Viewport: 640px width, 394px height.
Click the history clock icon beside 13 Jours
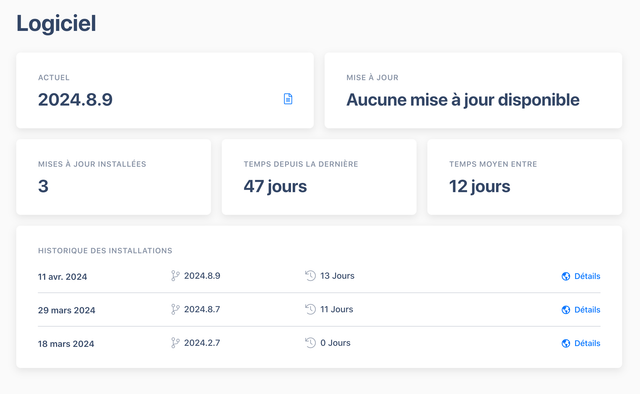pos(311,276)
